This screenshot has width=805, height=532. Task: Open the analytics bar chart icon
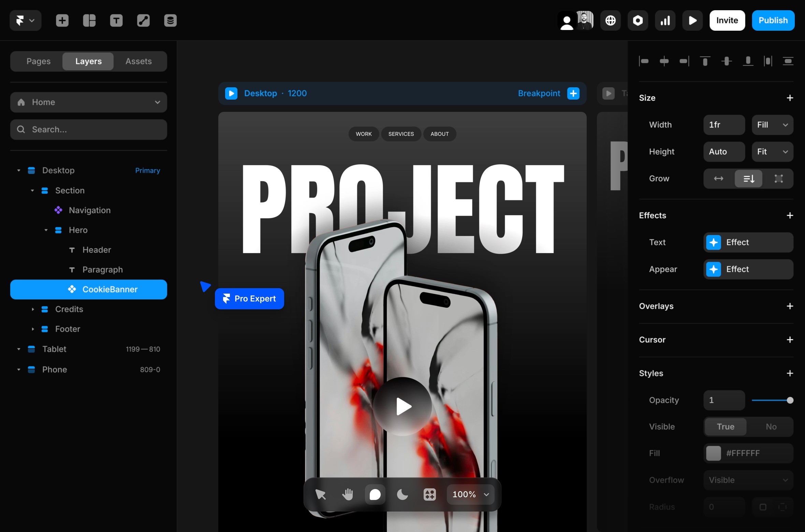coord(665,20)
